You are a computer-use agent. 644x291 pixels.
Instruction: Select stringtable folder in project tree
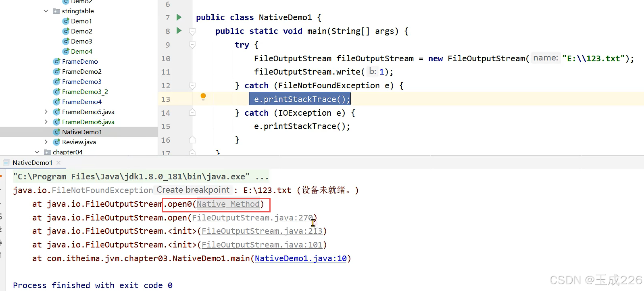78,11
